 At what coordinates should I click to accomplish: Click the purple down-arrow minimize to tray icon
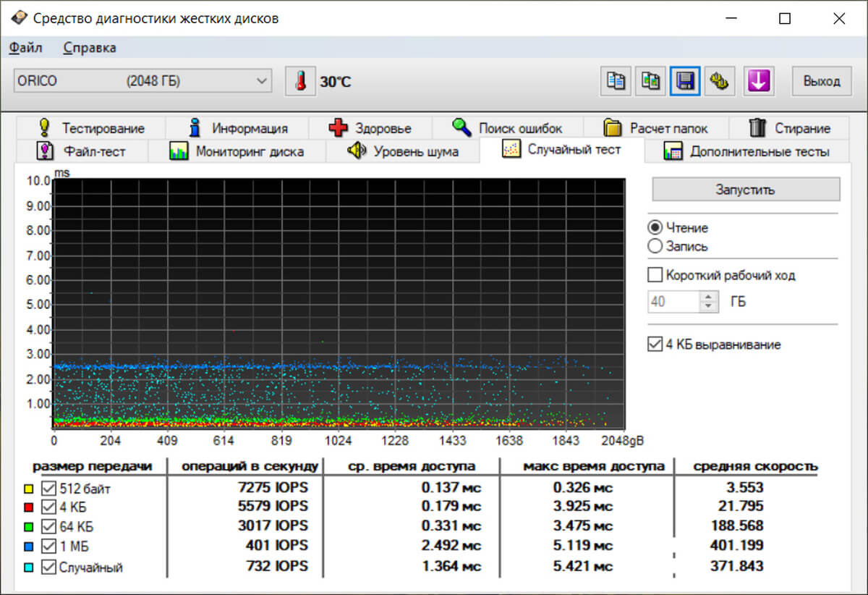coord(757,81)
